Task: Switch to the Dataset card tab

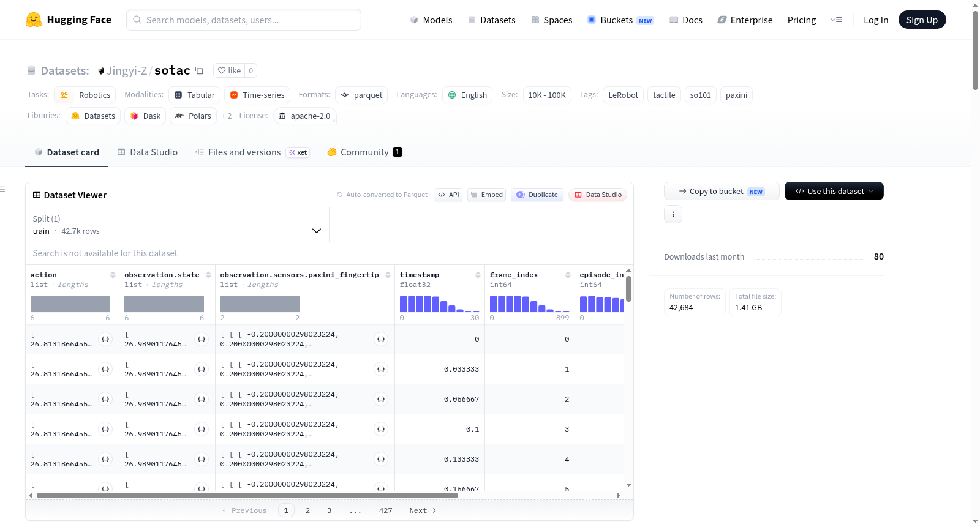Action: [67, 152]
